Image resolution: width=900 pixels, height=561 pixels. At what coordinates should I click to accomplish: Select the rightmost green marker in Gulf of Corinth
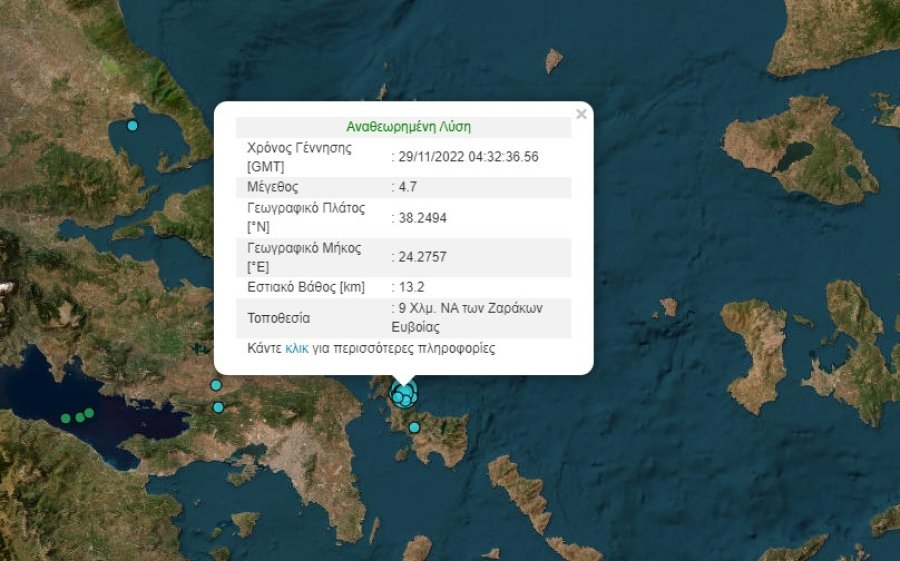pos(89,413)
